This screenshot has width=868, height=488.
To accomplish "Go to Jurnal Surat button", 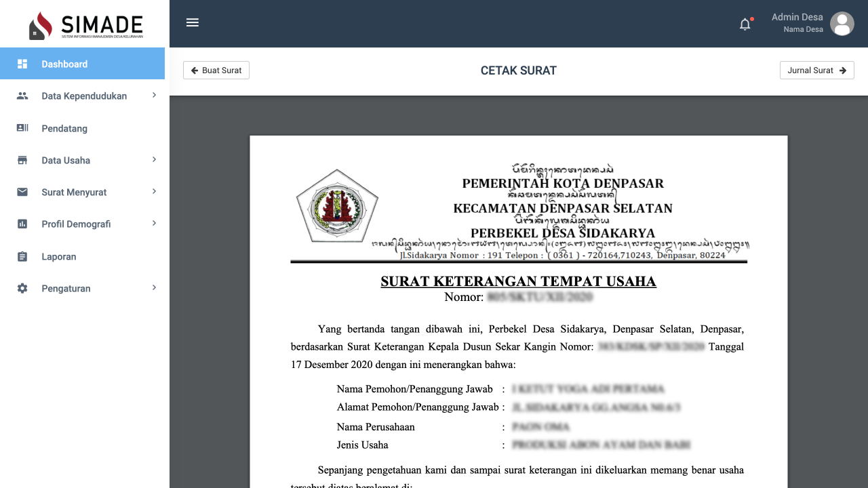I will (x=817, y=70).
